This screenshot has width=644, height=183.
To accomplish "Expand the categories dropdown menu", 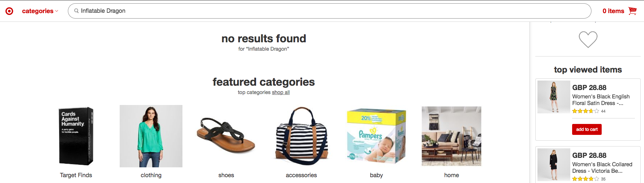I will tap(40, 11).
